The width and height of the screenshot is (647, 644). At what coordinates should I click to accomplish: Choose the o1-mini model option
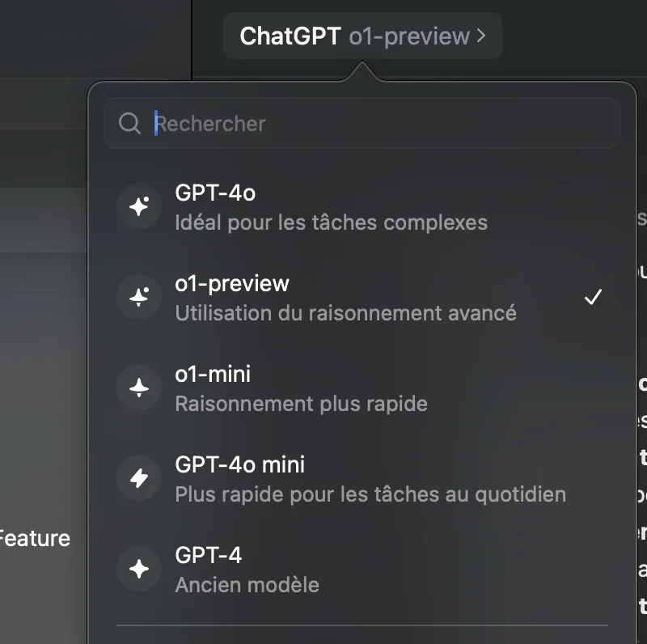coord(362,388)
